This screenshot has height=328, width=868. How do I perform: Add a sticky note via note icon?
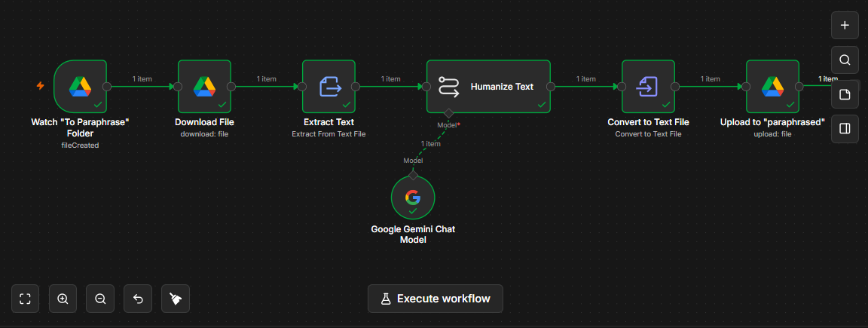point(845,94)
